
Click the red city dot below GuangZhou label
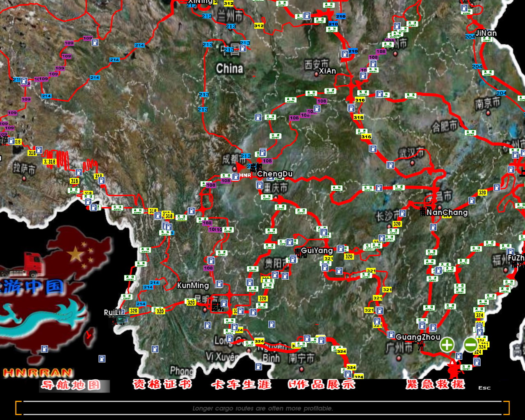coord(399,358)
